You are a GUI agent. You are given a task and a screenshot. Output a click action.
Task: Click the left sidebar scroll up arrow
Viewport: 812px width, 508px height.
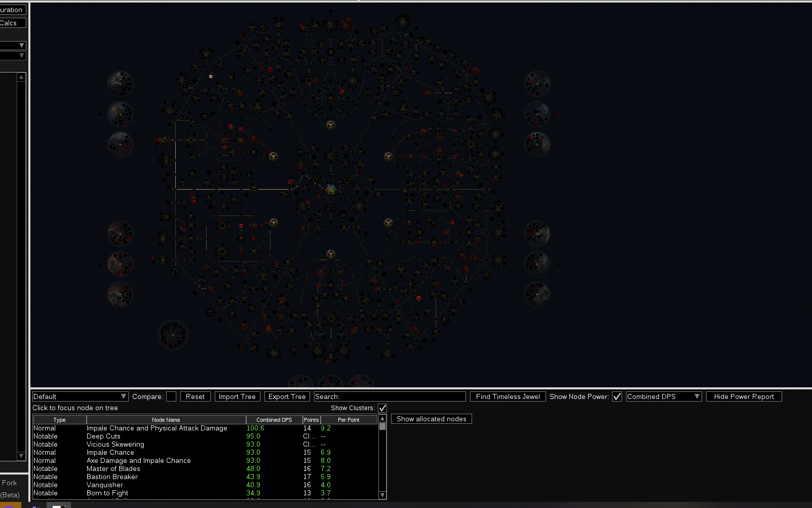coord(21,77)
